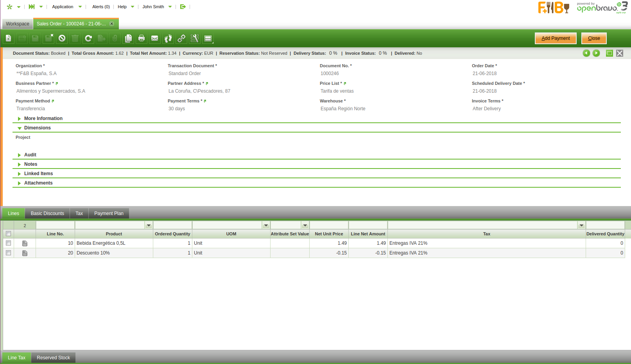631x364 pixels.
Task: Open the Basic Discounts tab
Action: [x=47, y=213]
